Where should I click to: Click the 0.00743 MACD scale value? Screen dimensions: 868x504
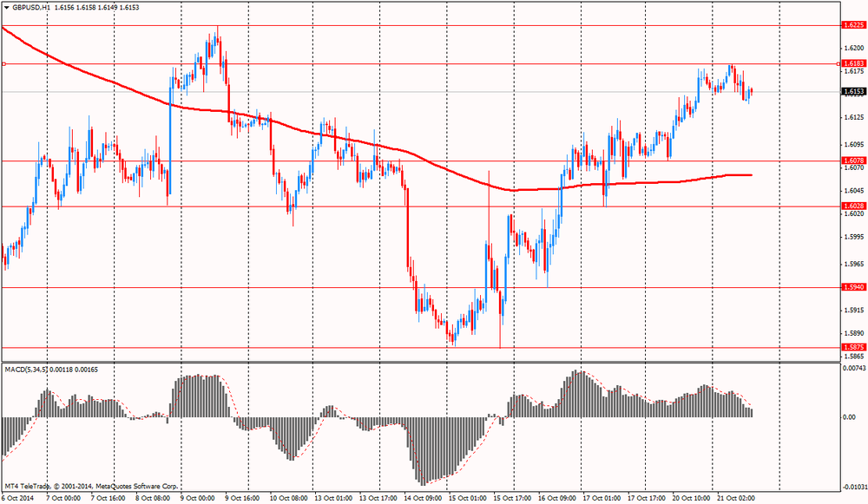854,370
